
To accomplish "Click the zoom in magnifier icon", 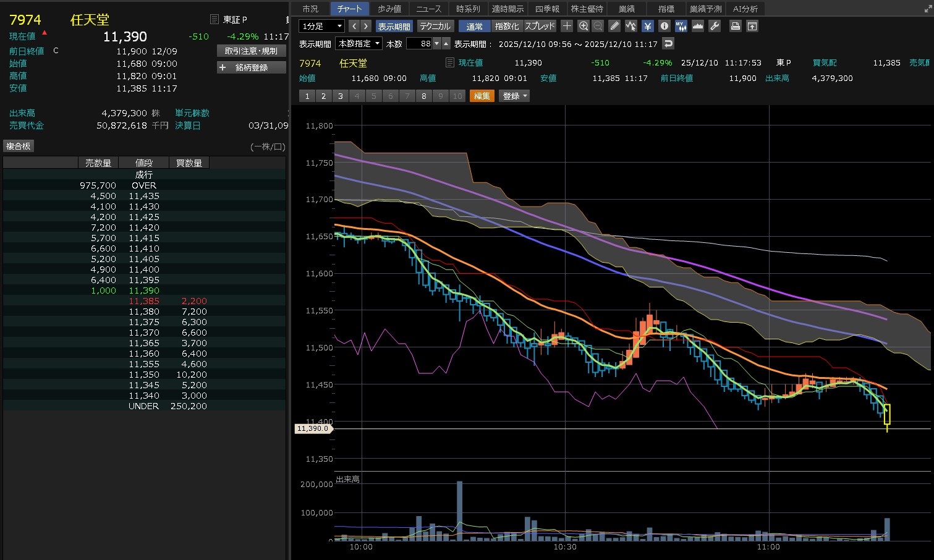I will coord(584,26).
